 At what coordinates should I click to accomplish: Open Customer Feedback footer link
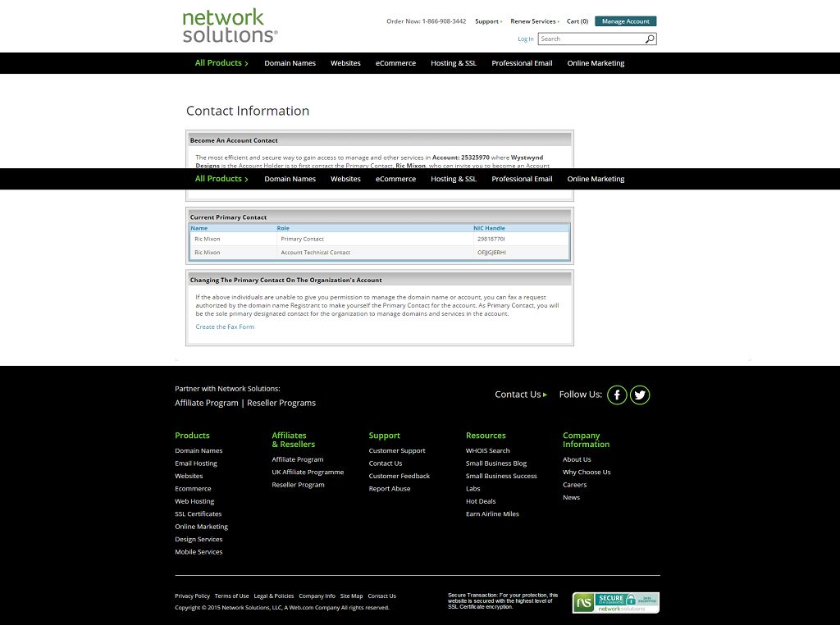click(x=399, y=476)
